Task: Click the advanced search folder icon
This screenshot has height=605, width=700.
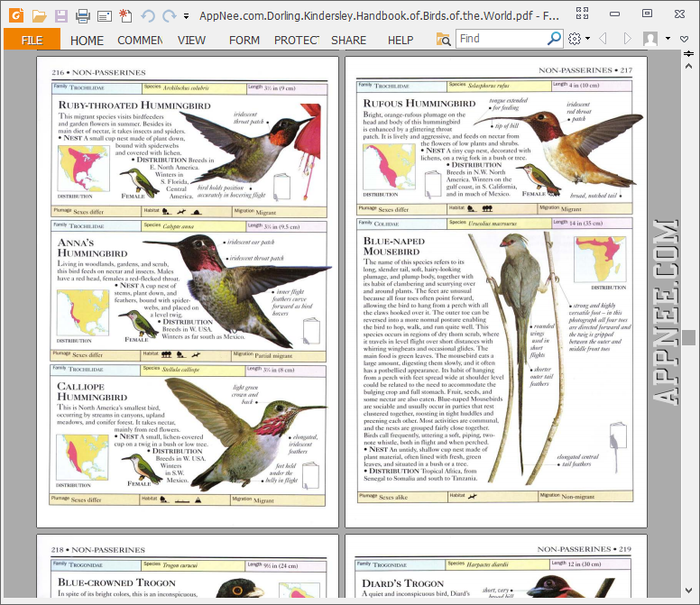Action: 443,40
